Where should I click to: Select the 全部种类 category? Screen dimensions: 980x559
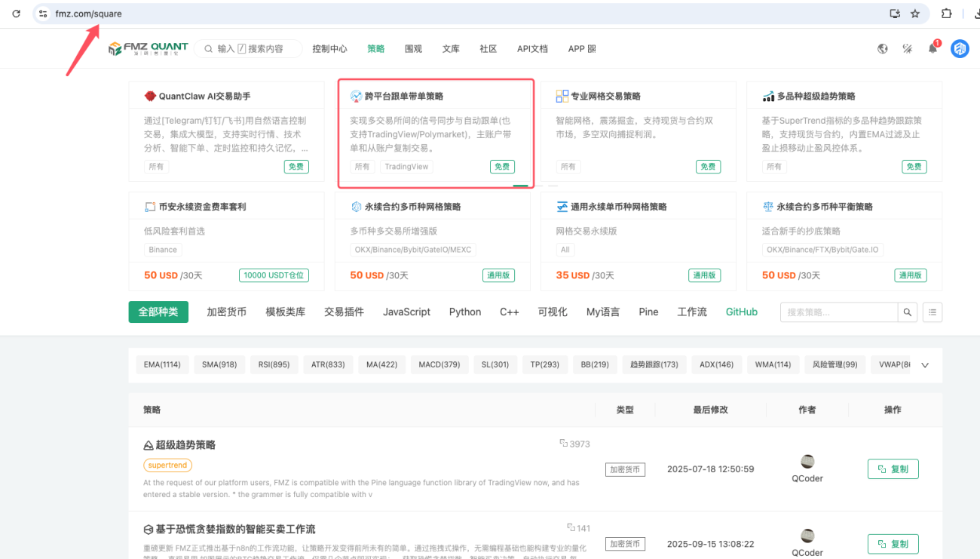point(158,312)
